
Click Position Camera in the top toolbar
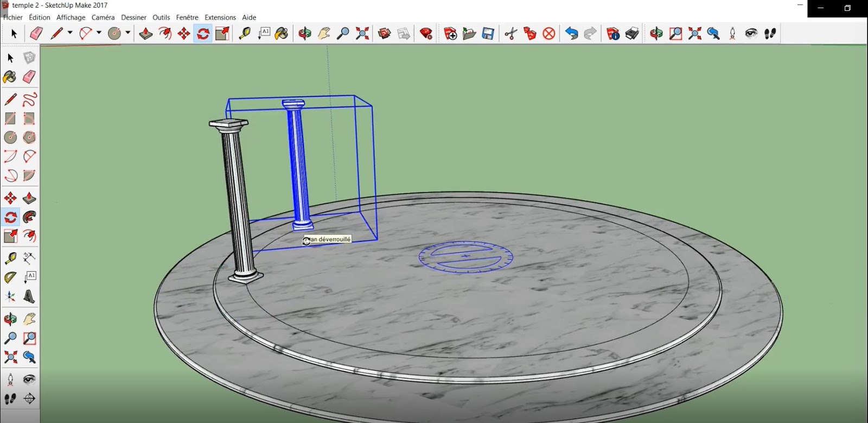(732, 34)
